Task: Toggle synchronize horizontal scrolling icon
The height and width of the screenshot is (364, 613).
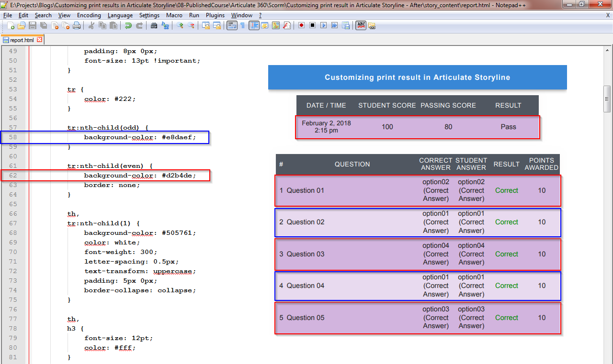Action: pos(216,25)
